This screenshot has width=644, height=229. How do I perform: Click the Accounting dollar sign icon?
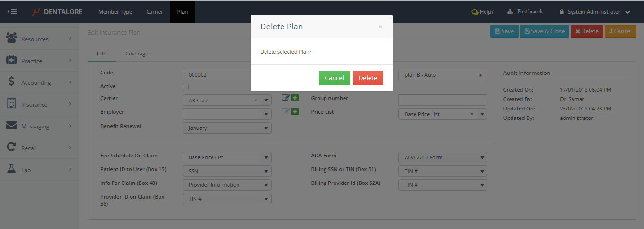pyautogui.click(x=11, y=82)
